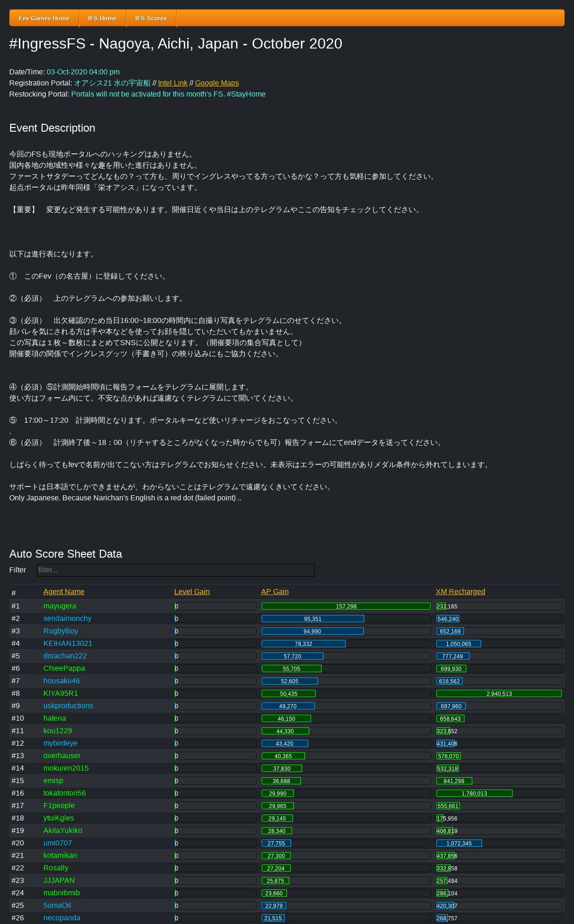Click the 1,072,345 XM Recharged value
This screenshot has width=574, height=924.
click(x=459, y=844)
